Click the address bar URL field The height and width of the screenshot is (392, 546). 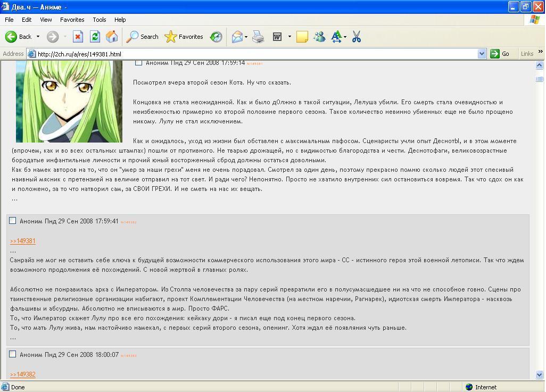click(x=257, y=54)
